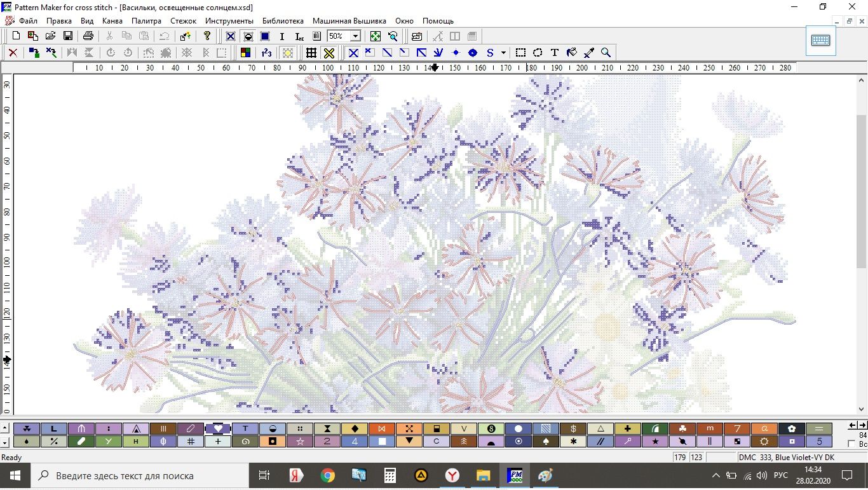Pick the text tool T icon

tap(555, 53)
